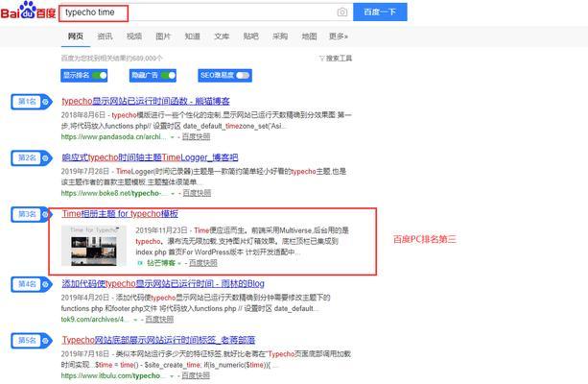Screen dimensions: 588x384
Task: Open 百度快照 for the itbulu.com result
Action: coord(196,375)
